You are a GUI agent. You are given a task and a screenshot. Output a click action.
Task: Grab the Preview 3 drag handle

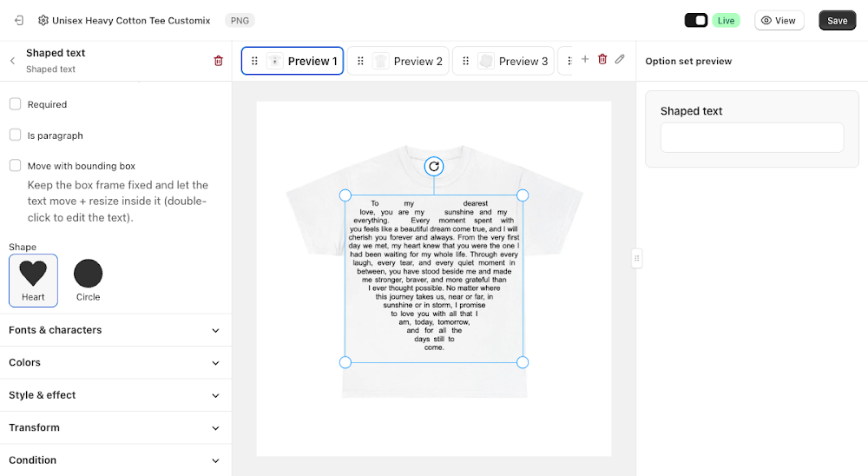pyautogui.click(x=465, y=61)
